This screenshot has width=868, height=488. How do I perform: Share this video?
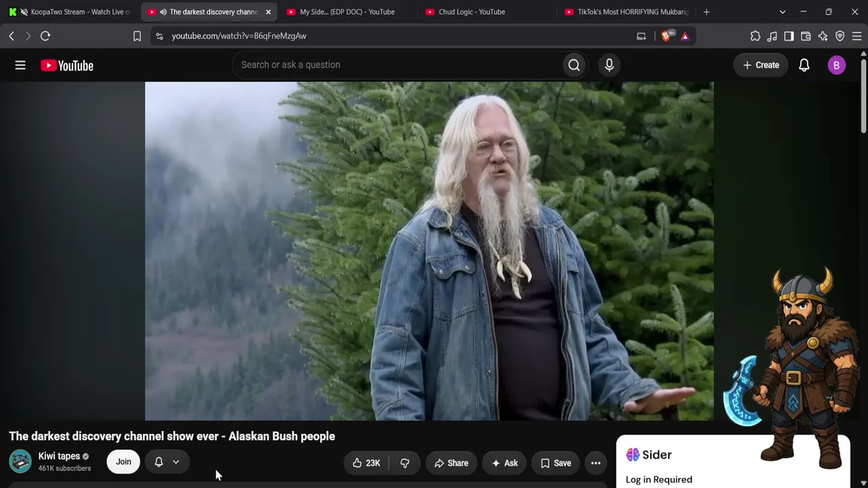click(x=451, y=463)
